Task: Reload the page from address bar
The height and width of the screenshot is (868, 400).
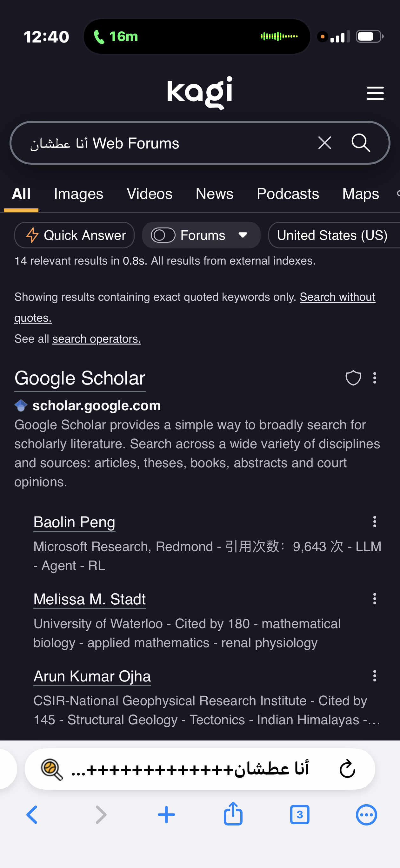Action: click(x=347, y=769)
